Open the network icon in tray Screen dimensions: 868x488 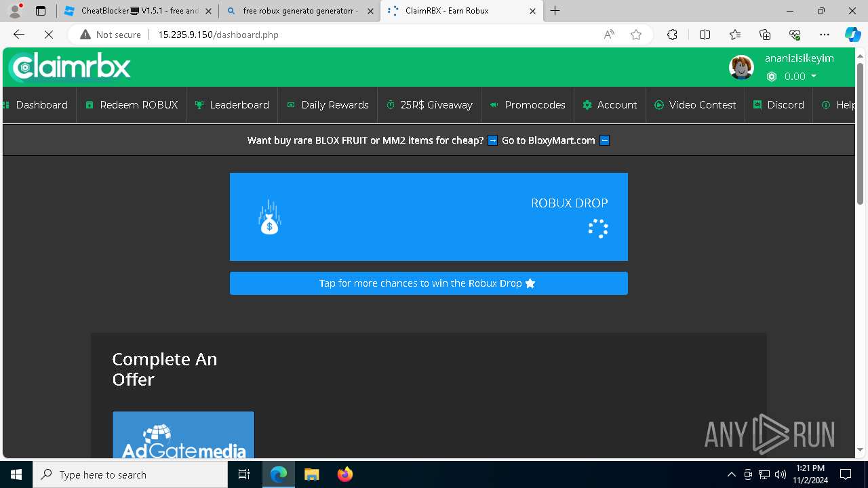click(x=764, y=474)
